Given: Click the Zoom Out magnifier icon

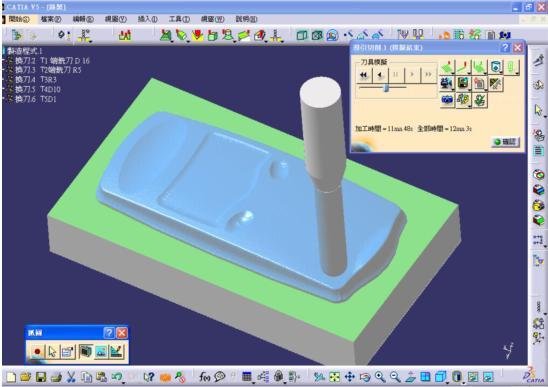Looking at the screenshot, I should tap(395, 377).
